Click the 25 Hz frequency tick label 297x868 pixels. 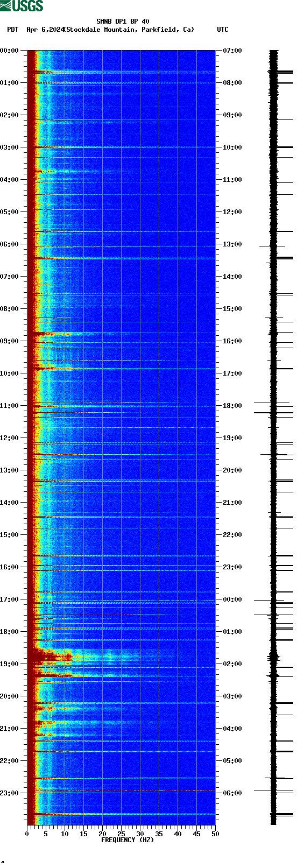pos(121,835)
